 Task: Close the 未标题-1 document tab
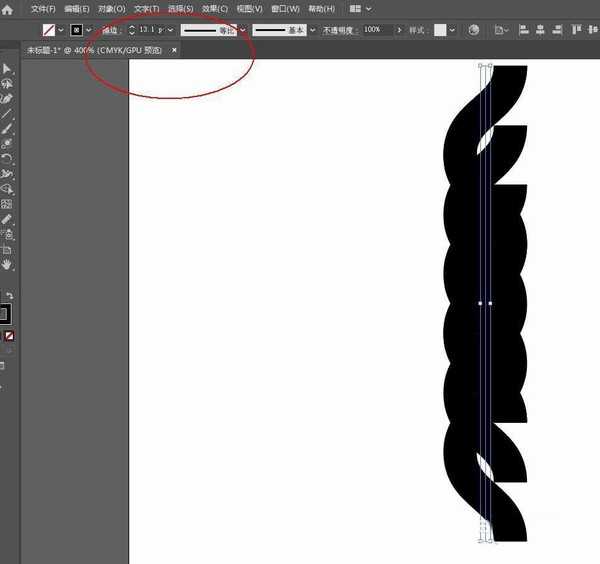click(174, 50)
